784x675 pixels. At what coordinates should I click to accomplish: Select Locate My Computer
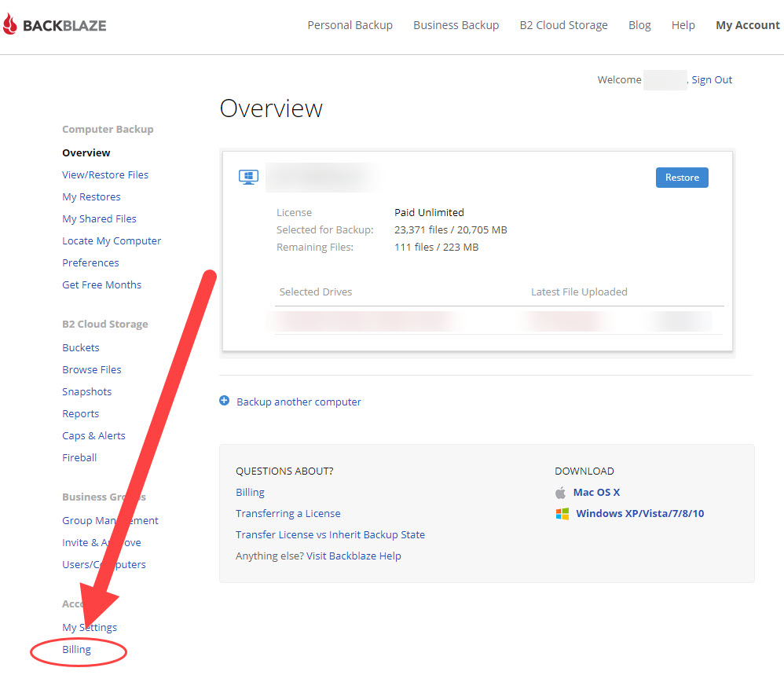click(112, 241)
